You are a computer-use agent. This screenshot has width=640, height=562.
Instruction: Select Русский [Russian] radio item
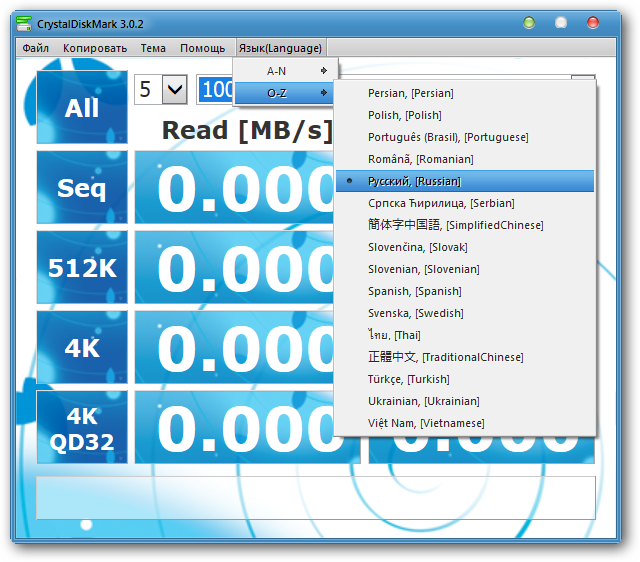click(x=464, y=181)
